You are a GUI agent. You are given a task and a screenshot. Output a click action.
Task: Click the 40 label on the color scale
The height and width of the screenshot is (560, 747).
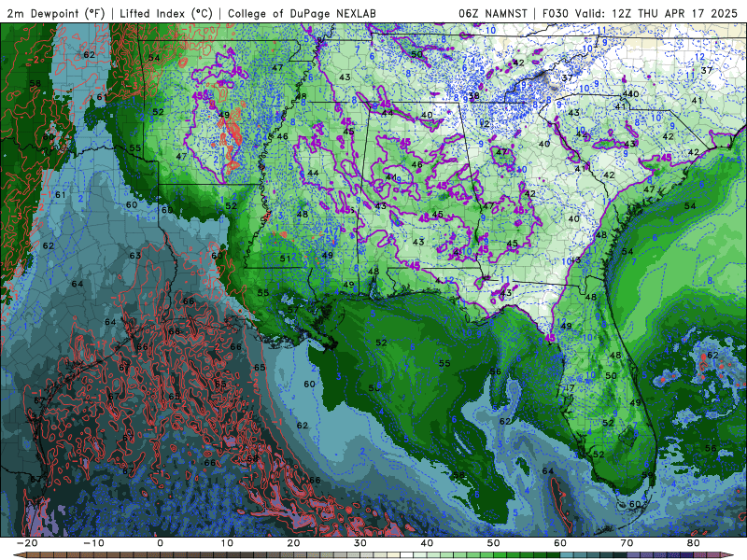(427, 543)
